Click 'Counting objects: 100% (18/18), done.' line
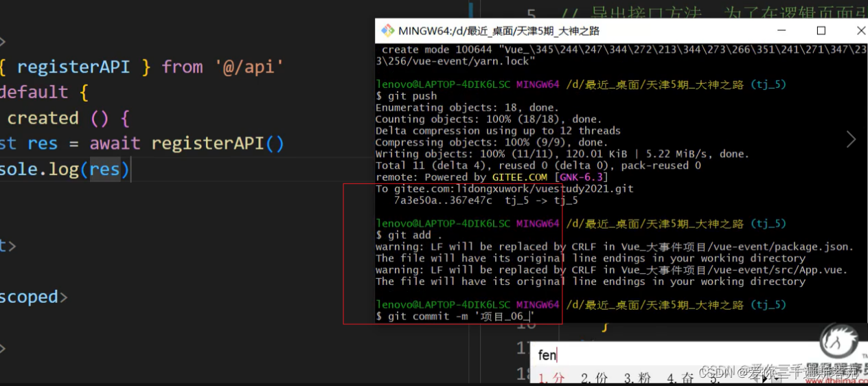This screenshot has height=386, width=868. [488, 120]
